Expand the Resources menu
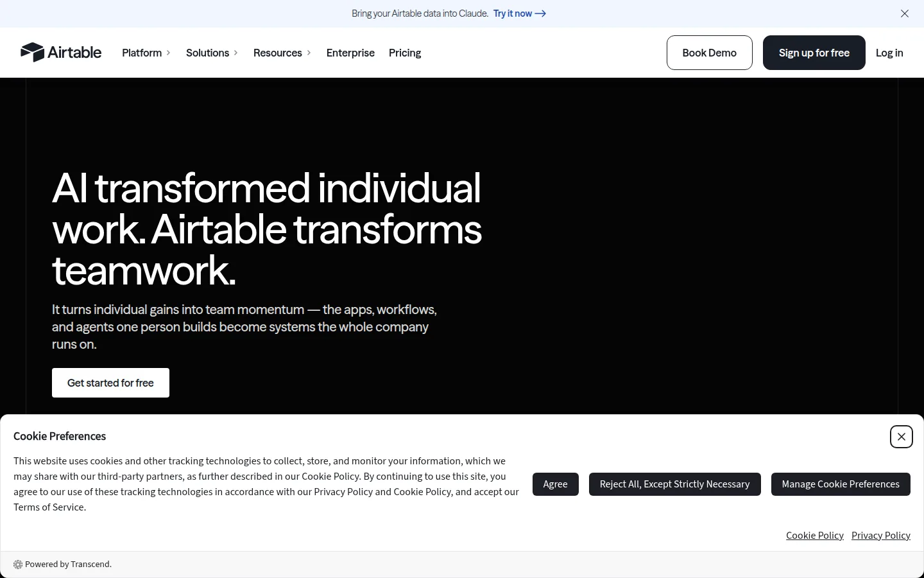The height and width of the screenshot is (578, 924). (x=282, y=53)
